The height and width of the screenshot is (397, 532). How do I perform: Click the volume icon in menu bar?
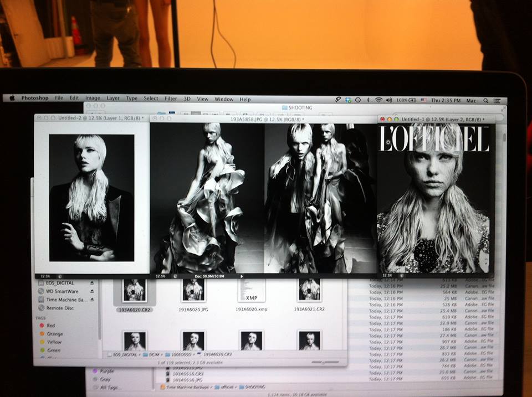[389, 100]
